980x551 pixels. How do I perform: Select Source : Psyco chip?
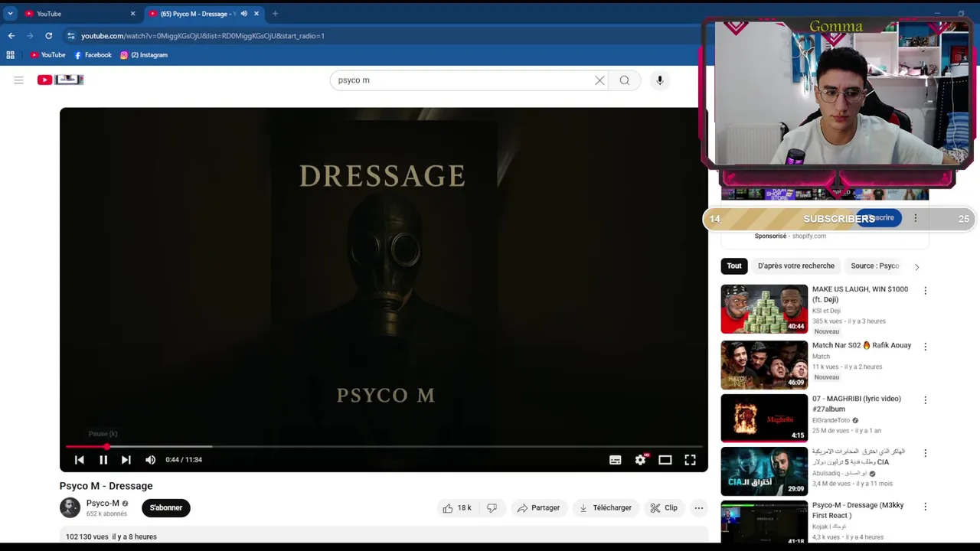point(874,266)
